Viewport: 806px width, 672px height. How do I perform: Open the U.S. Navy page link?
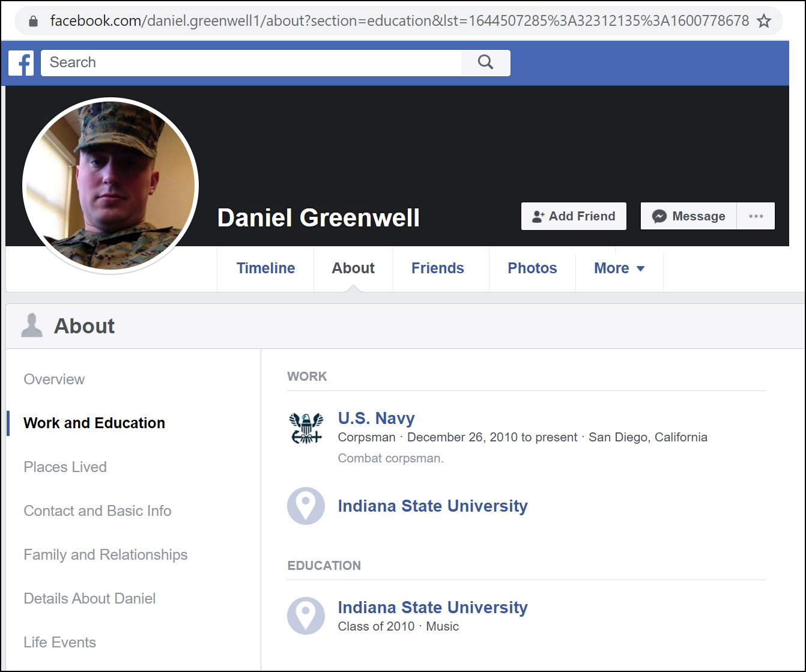pyautogui.click(x=376, y=418)
